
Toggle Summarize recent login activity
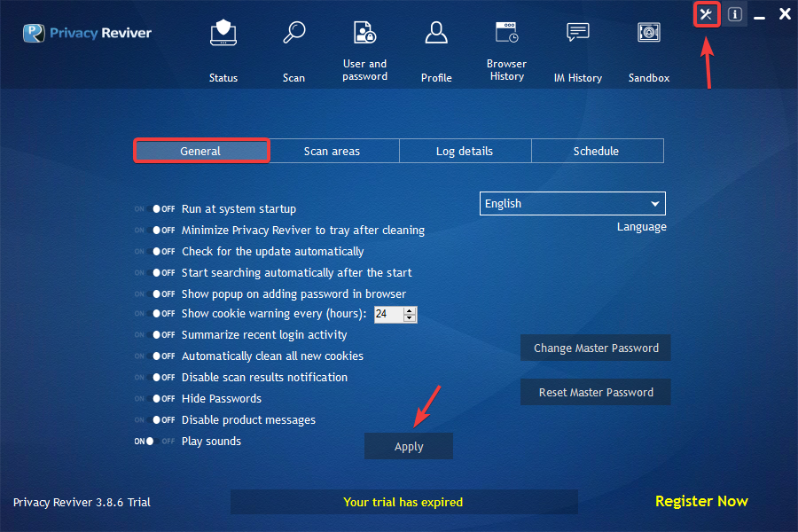coord(154,335)
